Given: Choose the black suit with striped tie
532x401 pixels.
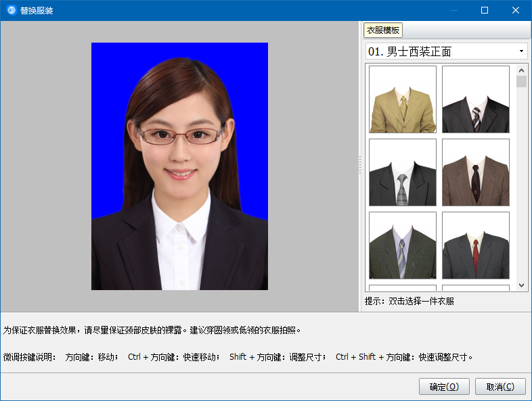Looking at the screenshot, I should point(476,99).
